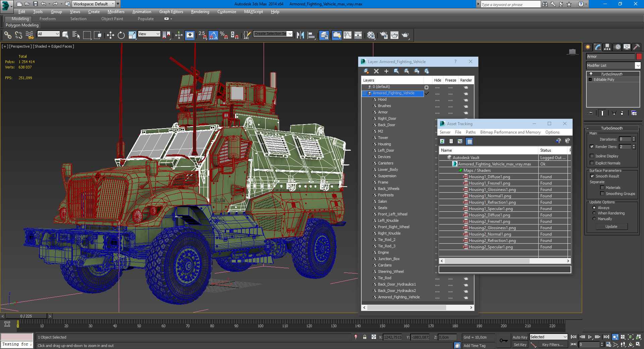This screenshot has height=349, width=644.
Task: Click the time slider 0 / 225
Action: (26, 316)
